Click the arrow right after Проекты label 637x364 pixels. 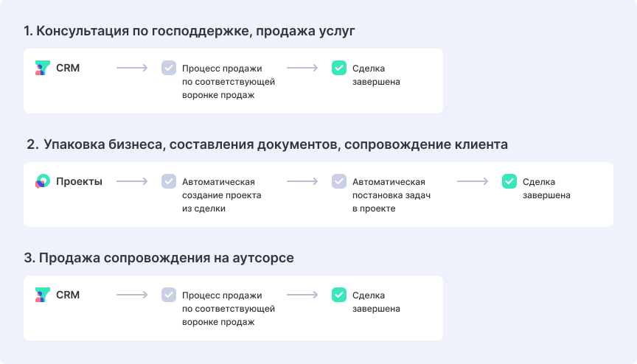pyautogui.click(x=132, y=182)
